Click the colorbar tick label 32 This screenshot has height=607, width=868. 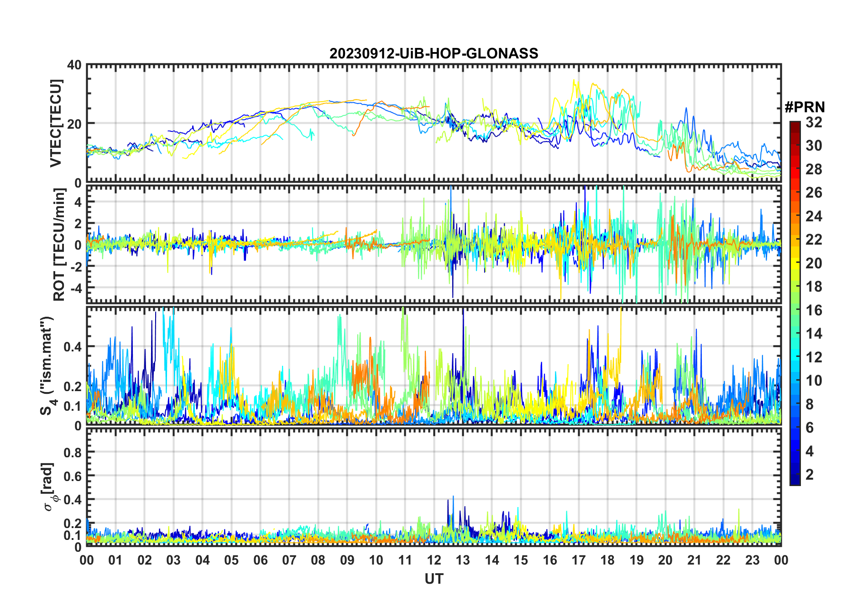814,122
